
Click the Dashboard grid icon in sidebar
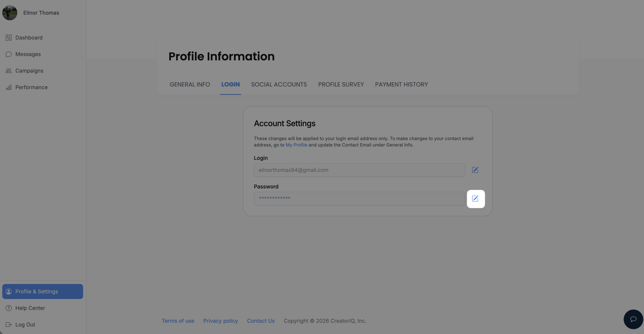coord(9,37)
